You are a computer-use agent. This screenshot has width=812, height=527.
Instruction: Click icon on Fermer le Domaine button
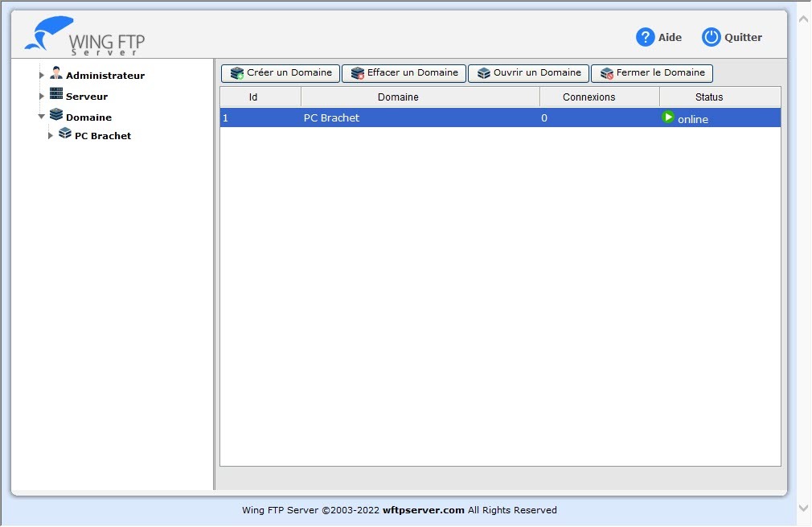click(606, 73)
